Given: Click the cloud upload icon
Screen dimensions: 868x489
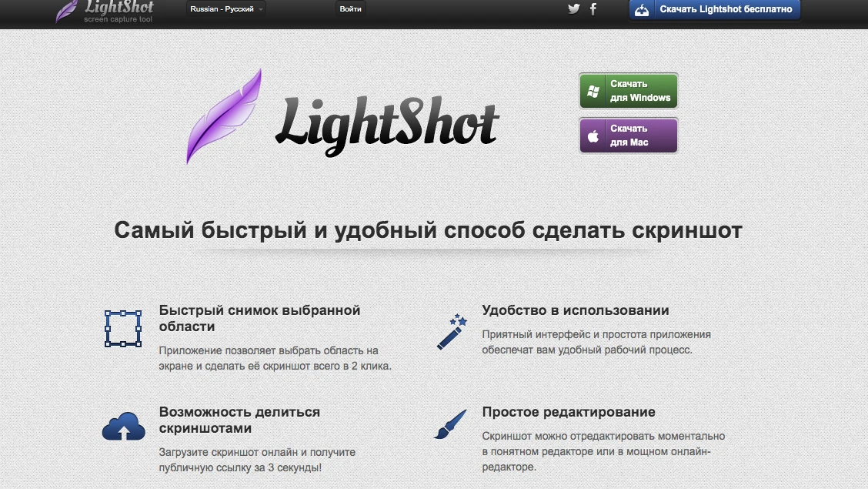Looking at the screenshot, I should [x=123, y=426].
